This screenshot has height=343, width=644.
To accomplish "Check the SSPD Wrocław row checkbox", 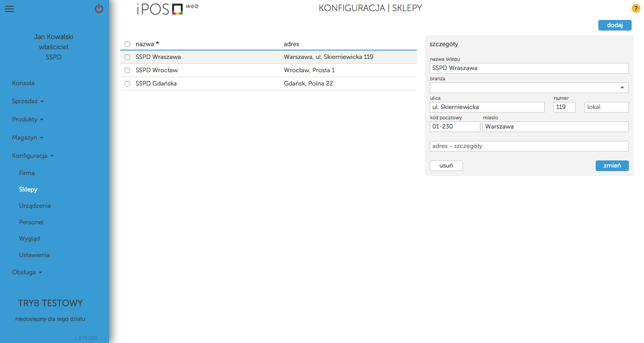I will tap(127, 70).
